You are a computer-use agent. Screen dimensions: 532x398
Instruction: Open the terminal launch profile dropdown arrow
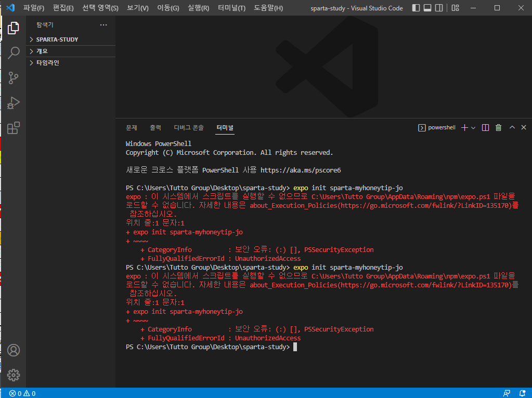point(473,128)
